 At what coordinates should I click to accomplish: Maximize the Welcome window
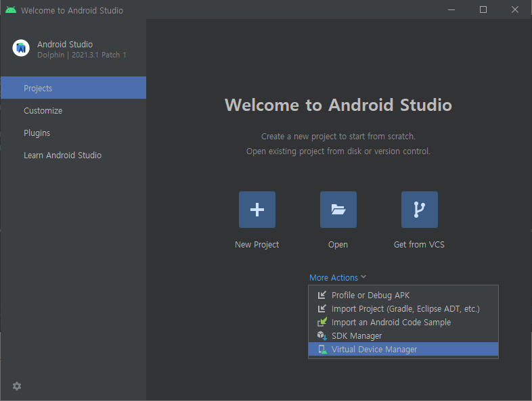(x=483, y=9)
